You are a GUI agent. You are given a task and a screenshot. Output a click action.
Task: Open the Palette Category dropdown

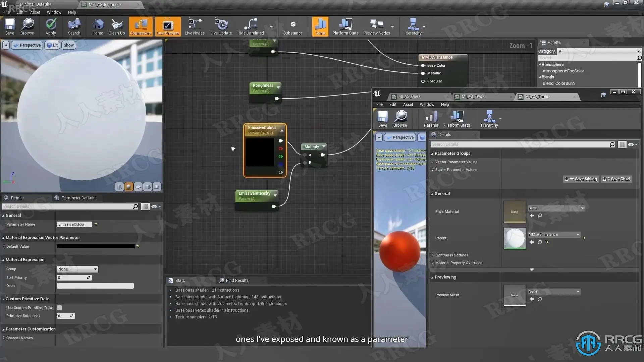(x=599, y=51)
